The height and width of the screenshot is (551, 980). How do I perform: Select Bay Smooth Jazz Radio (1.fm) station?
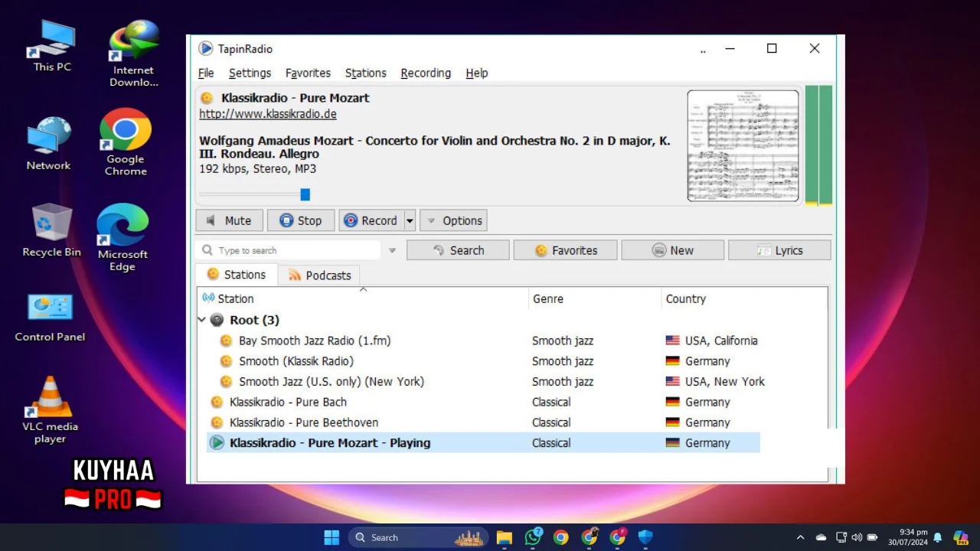tap(315, 341)
